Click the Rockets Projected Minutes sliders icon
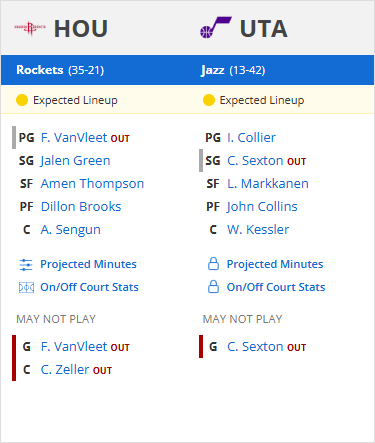This screenshot has width=375, height=443. pos(26,265)
